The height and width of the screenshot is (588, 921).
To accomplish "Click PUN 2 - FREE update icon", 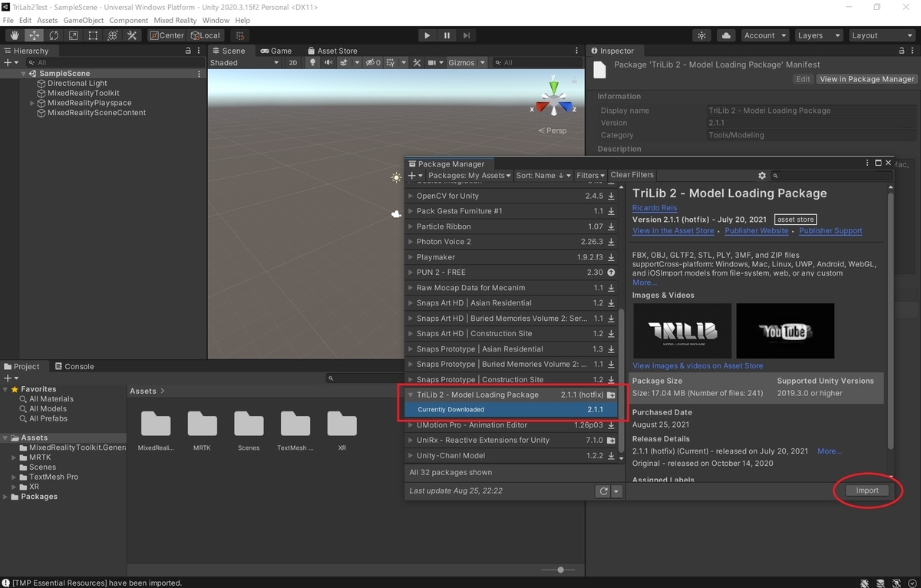I will tap(611, 273).
